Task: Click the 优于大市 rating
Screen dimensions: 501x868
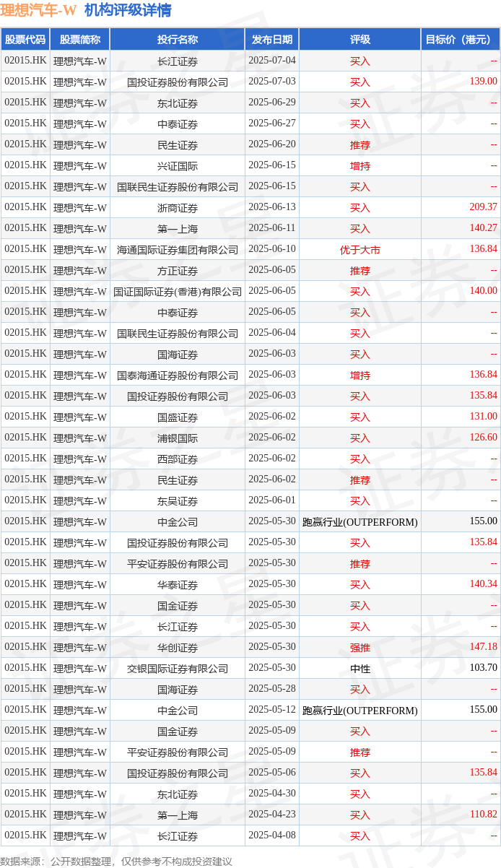Action: [x=360, y=249]
